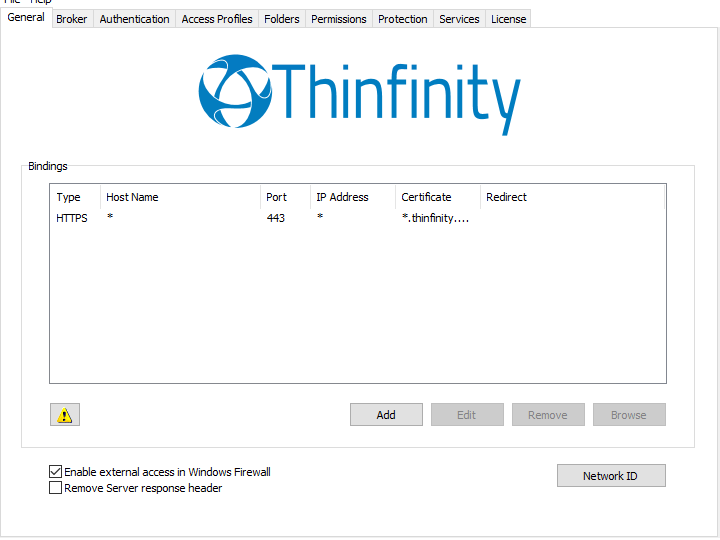Image resolution: width=720 pixels, height=540 pixels.
Task: Click the Redirect column header
Action: click(572, 197)
